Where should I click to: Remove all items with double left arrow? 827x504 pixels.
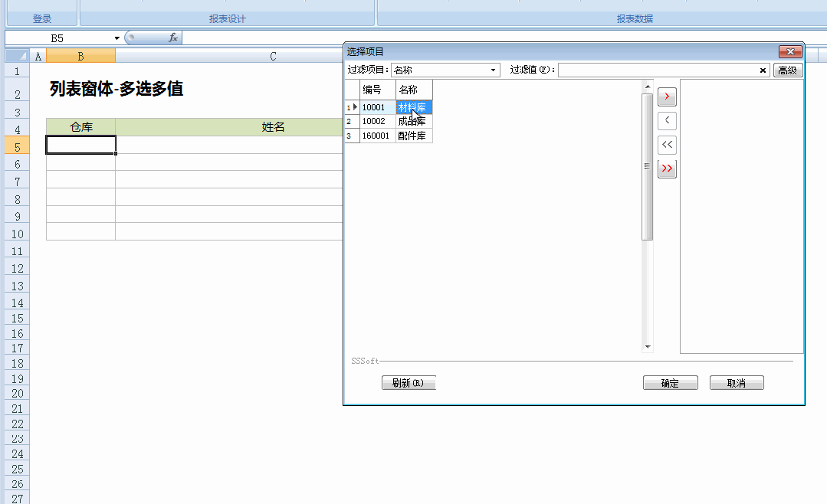coord(667,145)
